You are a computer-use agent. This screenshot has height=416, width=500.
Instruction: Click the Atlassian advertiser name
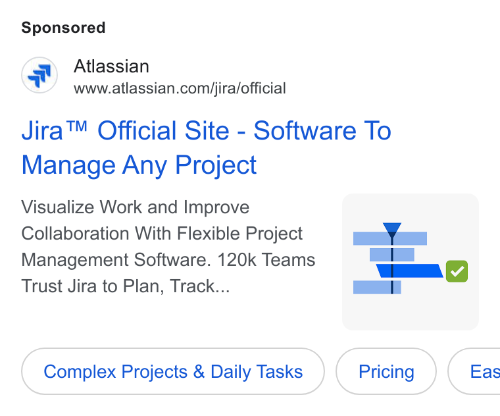click(111, 66)
